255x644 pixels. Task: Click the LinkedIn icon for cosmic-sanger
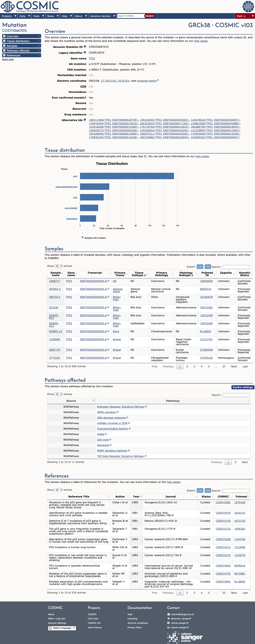[x=169, y=627]
